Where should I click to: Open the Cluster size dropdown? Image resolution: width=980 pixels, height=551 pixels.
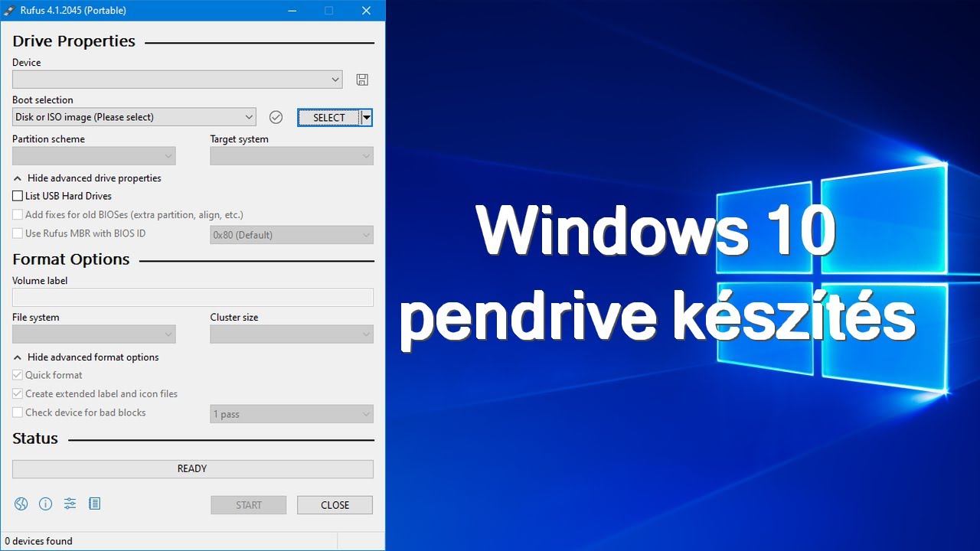click(x=292, y=334)
